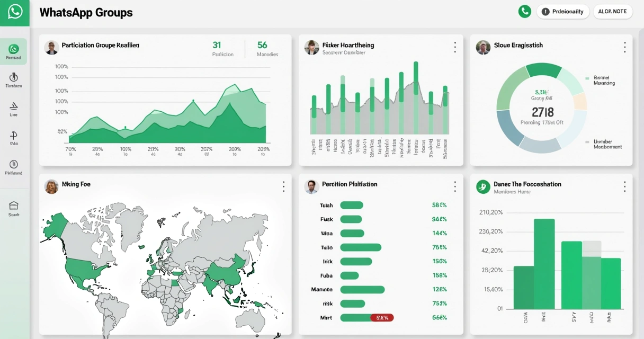The width and height of the screenshot is (644, 339).
Task: Click the WhatsApp Groups title
Action: tap(86, 12)
